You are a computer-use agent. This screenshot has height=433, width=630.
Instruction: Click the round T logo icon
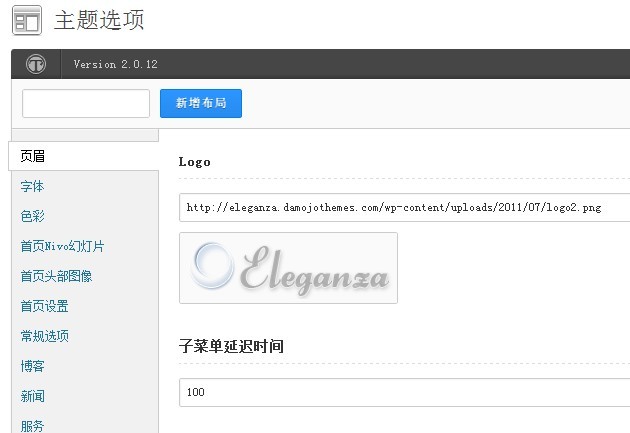point(36,64)
